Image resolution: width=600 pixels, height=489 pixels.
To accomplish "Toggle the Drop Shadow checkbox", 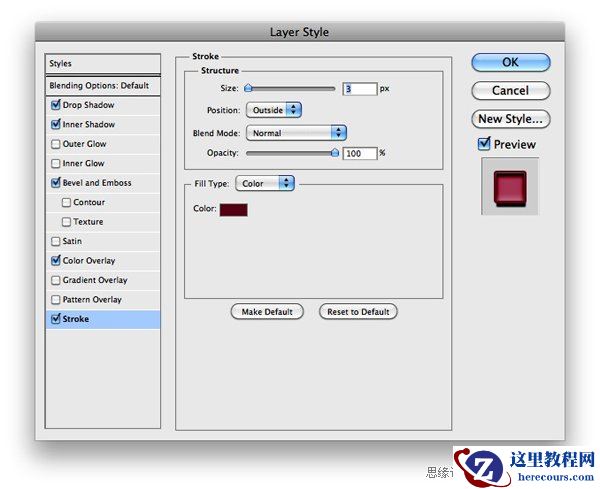I will click(x=56, y=104).
